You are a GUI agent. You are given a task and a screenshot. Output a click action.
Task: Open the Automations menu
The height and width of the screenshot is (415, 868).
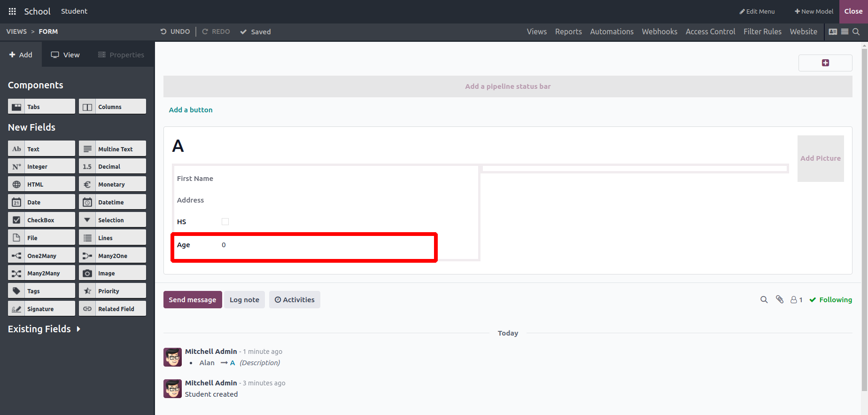(612, 31)
